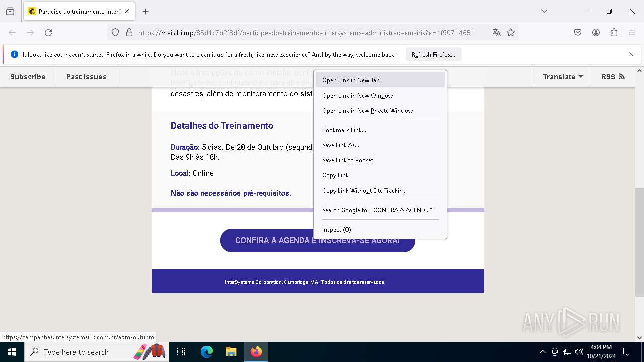Click the scrollbar down arrow
Viewport: 644px width, 362px height.
[639, 338]
